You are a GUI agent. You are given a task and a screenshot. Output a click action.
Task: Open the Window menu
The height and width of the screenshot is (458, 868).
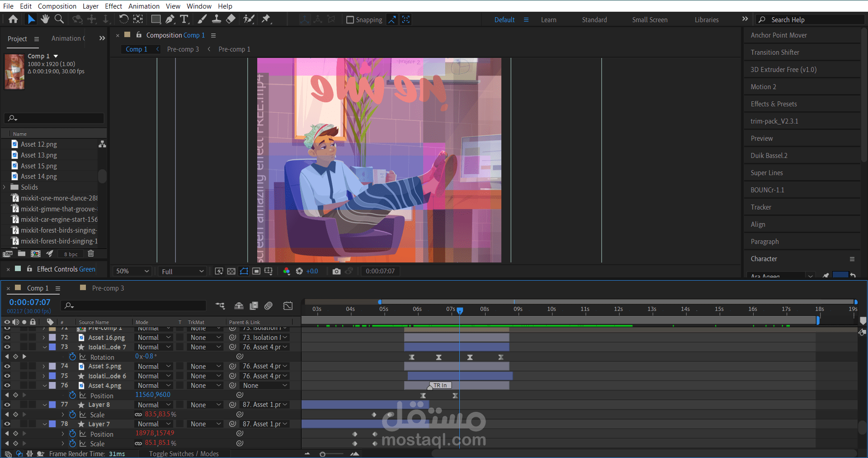coord(199,6)
